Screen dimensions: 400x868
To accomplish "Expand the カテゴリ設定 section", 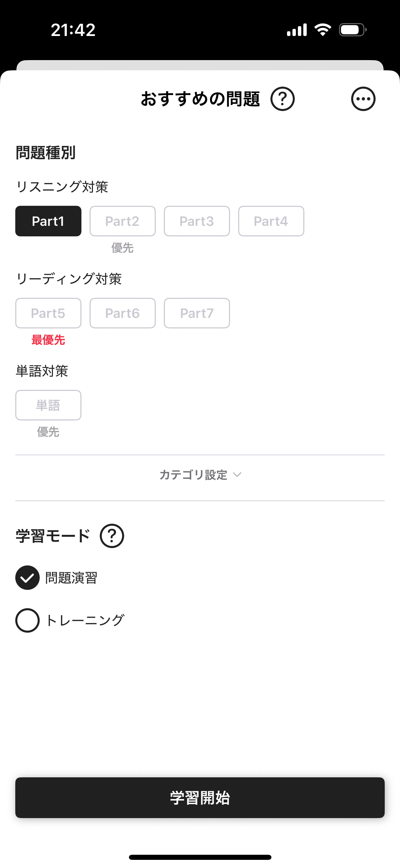I will (x=193, y=475).
